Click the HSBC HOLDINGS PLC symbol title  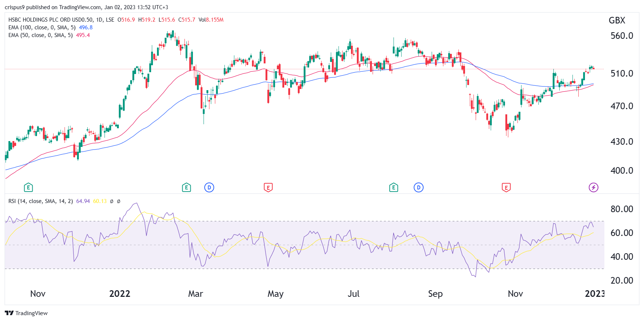point(61,20)
